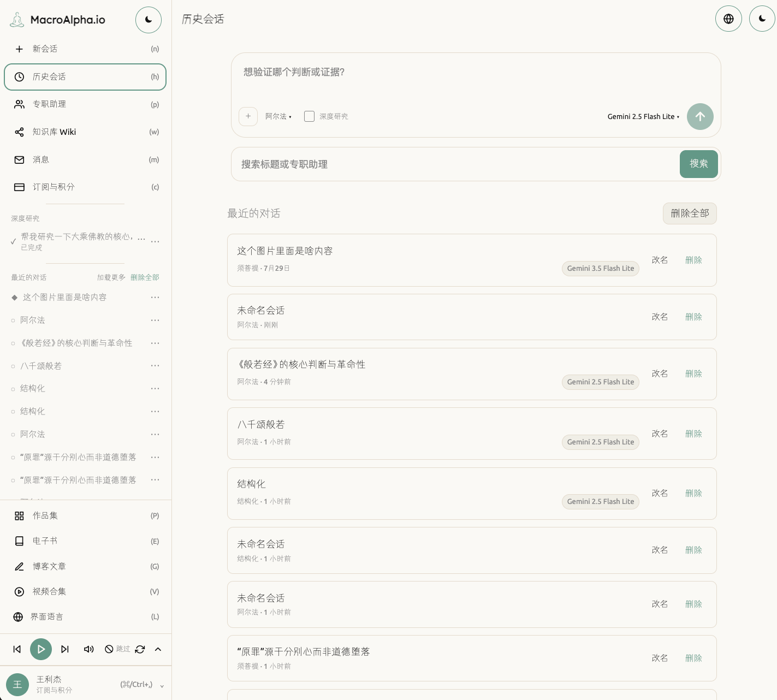Open the 阿尔法 assistant dropdown
This screenshot has height=700, width=777.
tap(278, 117)
